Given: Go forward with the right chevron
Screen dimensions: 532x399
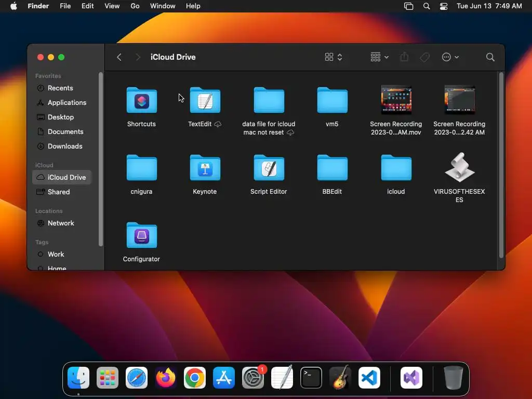Looking at the screenshot, I should click(138, 57).
